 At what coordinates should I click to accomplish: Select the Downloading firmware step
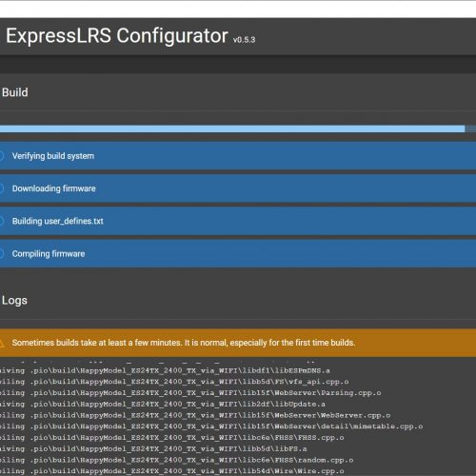click(x=238, y=188)
